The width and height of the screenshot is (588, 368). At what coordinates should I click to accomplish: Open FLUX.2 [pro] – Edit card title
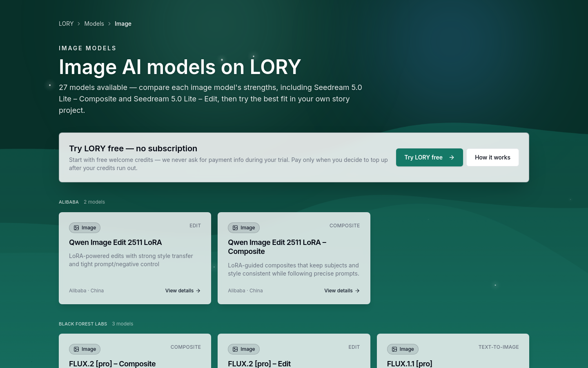259,364
